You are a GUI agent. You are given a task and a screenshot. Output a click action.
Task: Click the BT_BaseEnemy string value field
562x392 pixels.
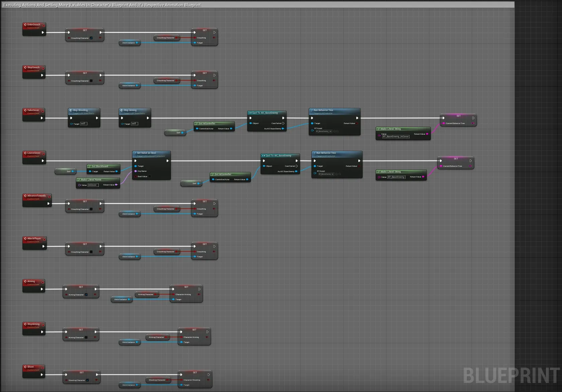[396, 177]
